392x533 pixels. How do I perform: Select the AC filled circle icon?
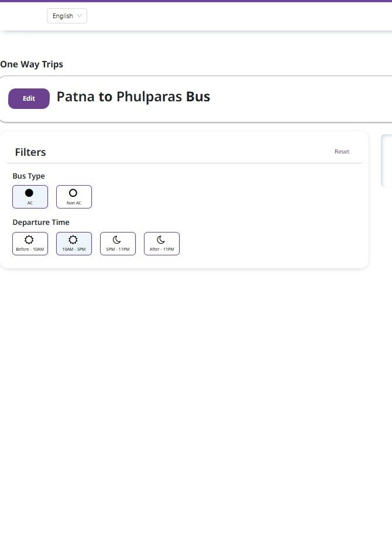click(29, 193)
